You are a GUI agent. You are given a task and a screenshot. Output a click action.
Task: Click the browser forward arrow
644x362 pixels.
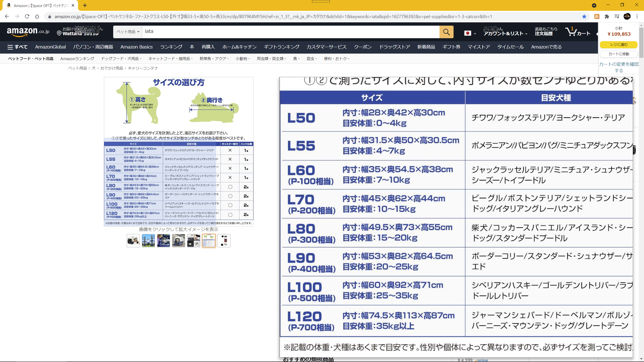pos(17,16)
